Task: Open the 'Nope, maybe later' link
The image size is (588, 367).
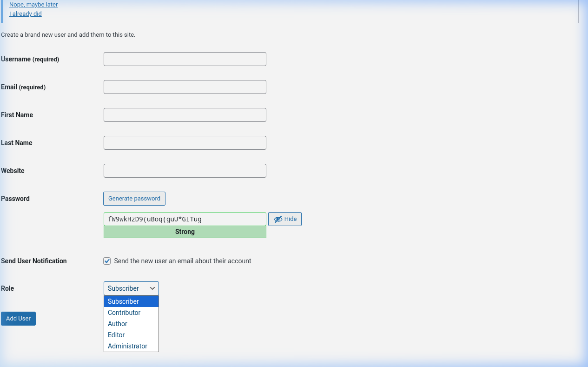Action: [x=33, y=4]
